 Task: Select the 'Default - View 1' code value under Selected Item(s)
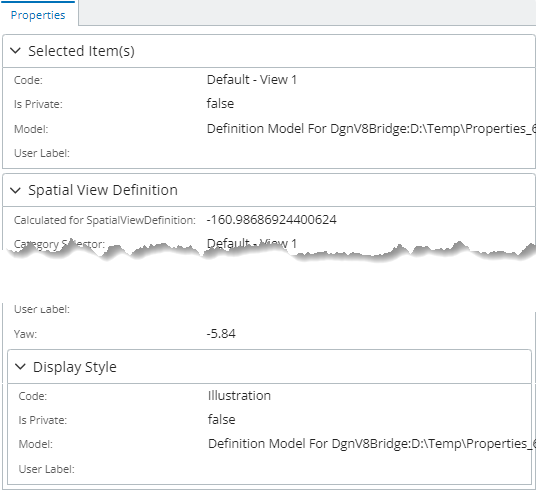point(252,80)
